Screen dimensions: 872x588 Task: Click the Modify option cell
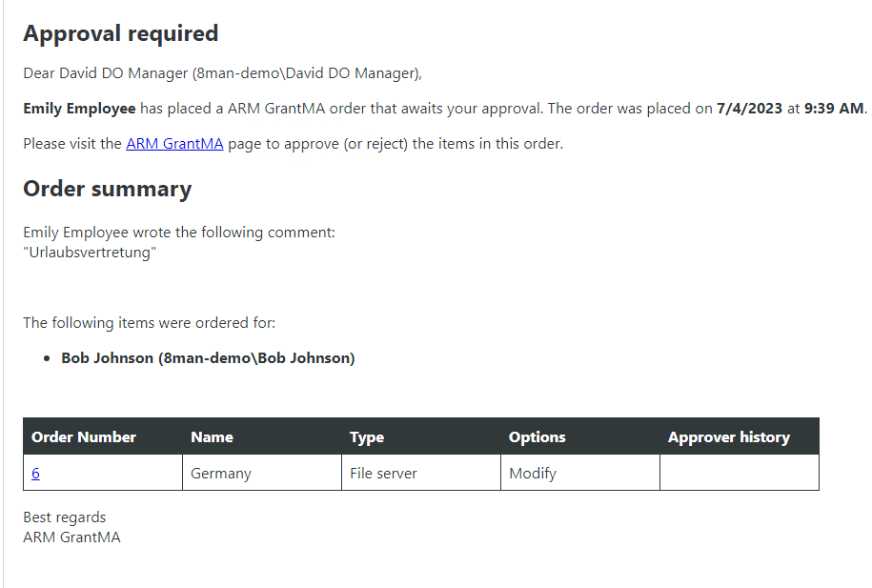(532, 474)
